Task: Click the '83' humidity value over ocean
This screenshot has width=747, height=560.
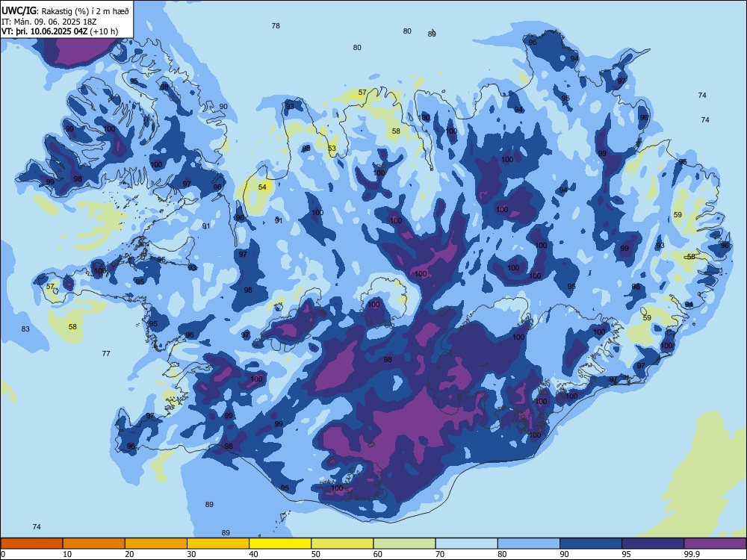Action: pyautogui.click(x=25, y=329)
